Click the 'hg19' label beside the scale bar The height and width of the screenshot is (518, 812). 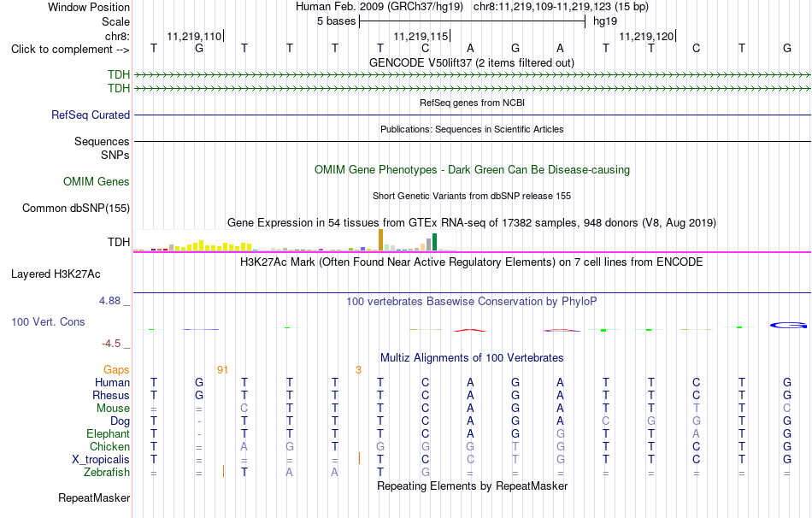click(x=605, y=21)
